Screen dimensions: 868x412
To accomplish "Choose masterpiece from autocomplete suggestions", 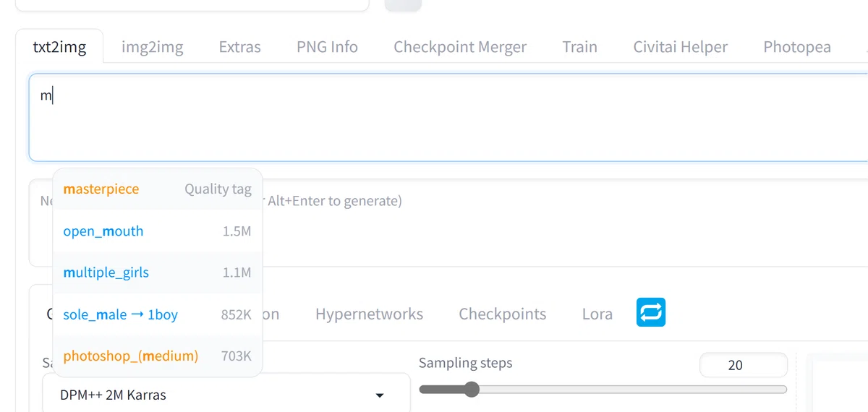I will pyautogui.click(x=158, y=189).
